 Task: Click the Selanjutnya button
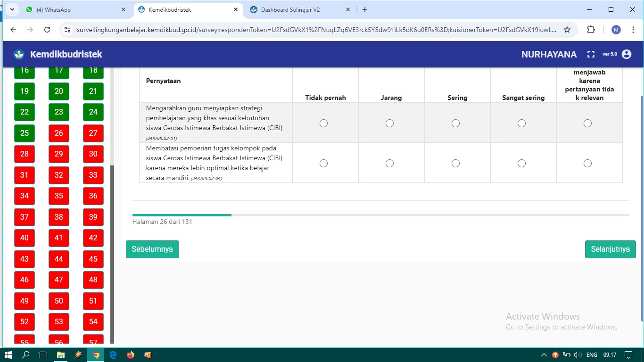pyautogui.click(x=610, y=249)
